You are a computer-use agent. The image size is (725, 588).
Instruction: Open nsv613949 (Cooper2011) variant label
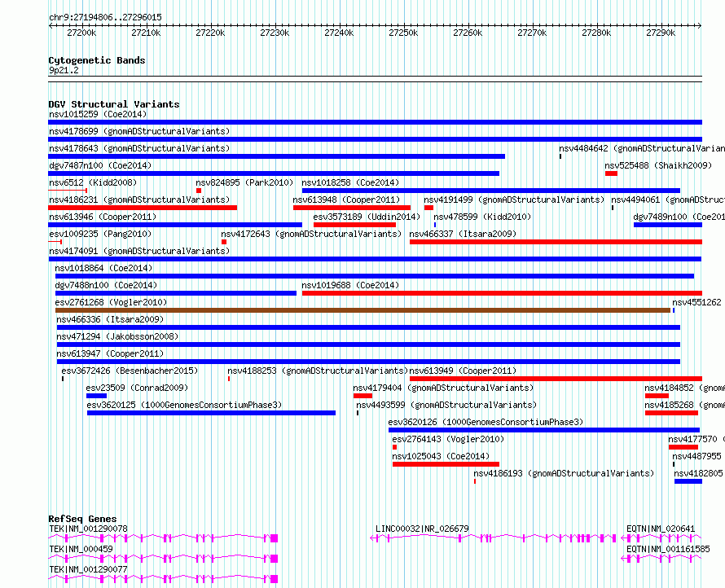[x=463, y=371]
